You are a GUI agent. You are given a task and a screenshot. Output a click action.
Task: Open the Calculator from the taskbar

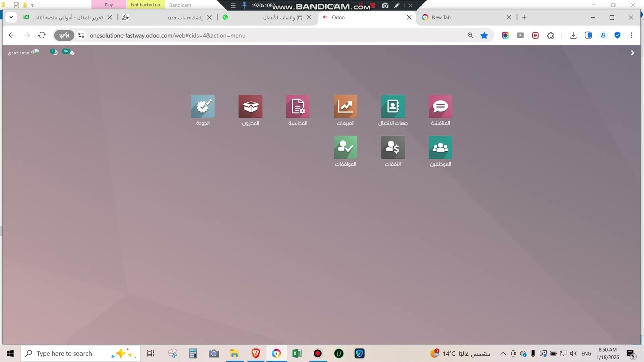(x=193, y=353)
